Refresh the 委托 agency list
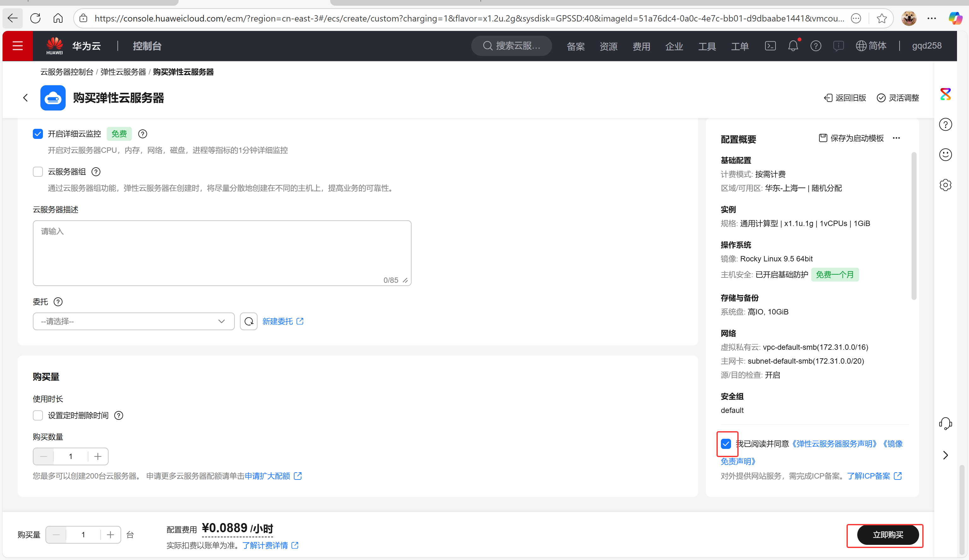This screenshot has width=969, height=560. (249, 321)
